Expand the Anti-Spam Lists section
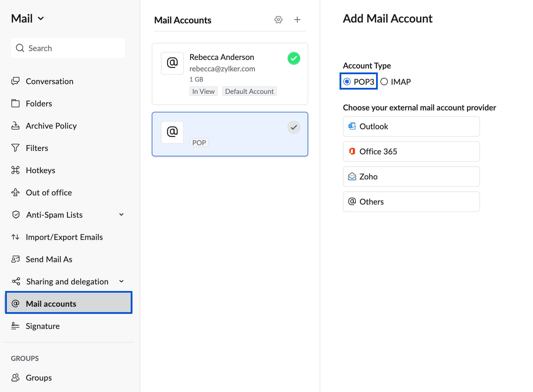533x392 pixels. pos(121,214)
